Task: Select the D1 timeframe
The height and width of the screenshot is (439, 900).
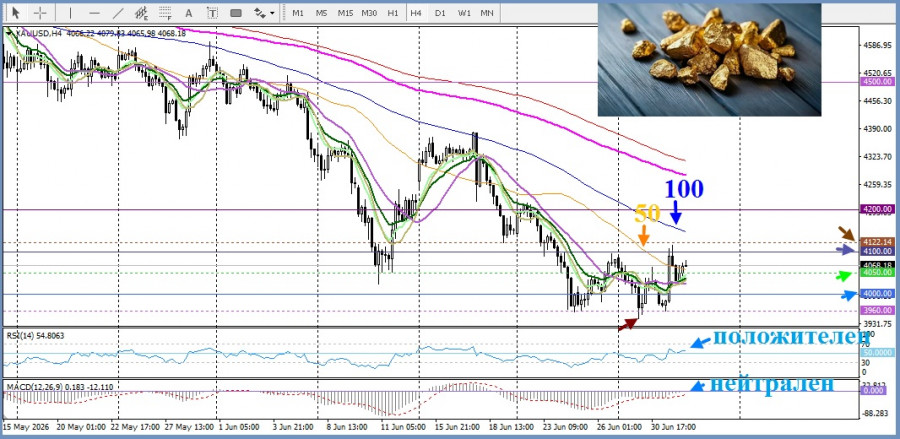Action: click(440, 13)
